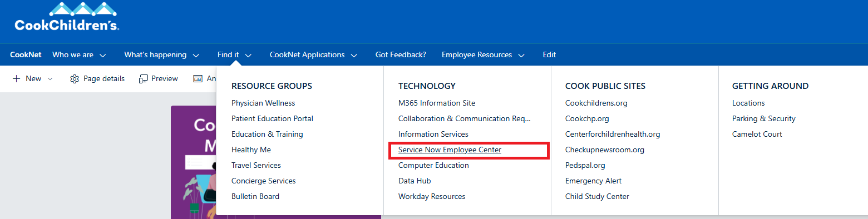
Task: Open the Checkupnewsroom.org link
Action: pos(605,150)
